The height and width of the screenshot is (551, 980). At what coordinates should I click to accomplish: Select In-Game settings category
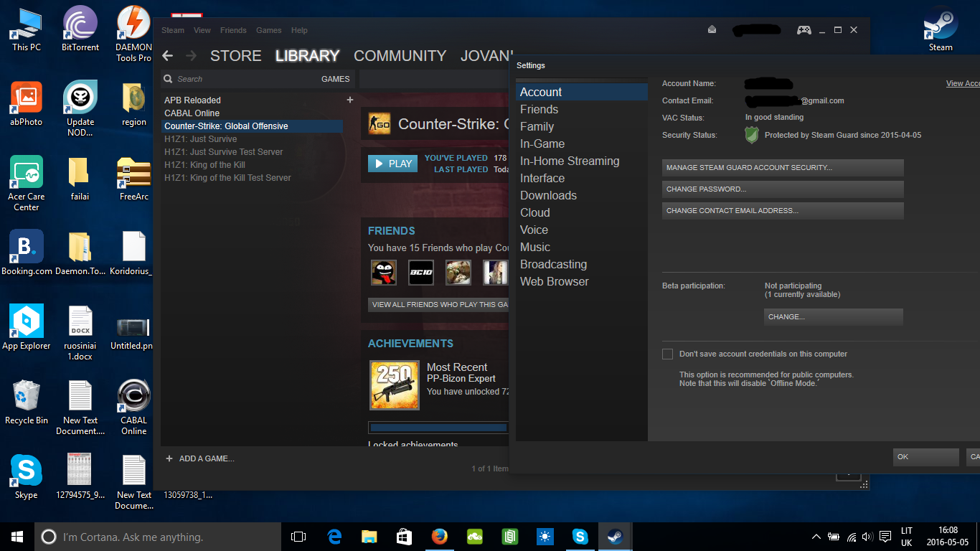(x=582, y=143)
